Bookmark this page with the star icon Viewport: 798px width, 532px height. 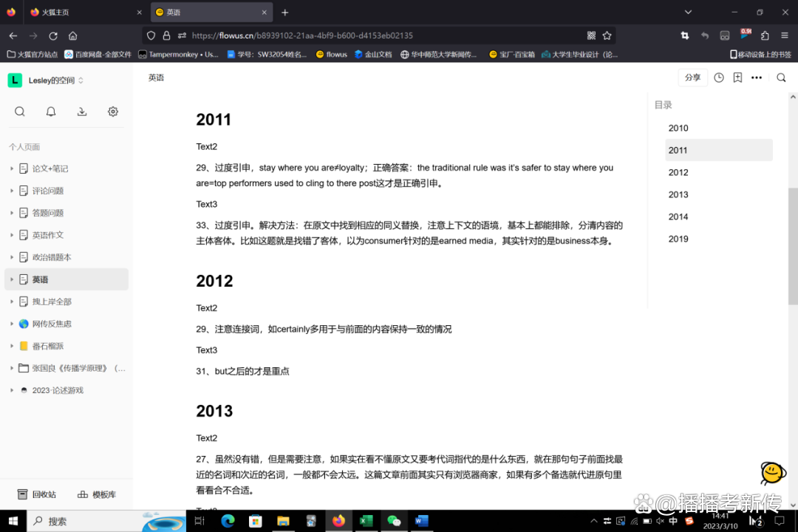click(x=607, y=35)
